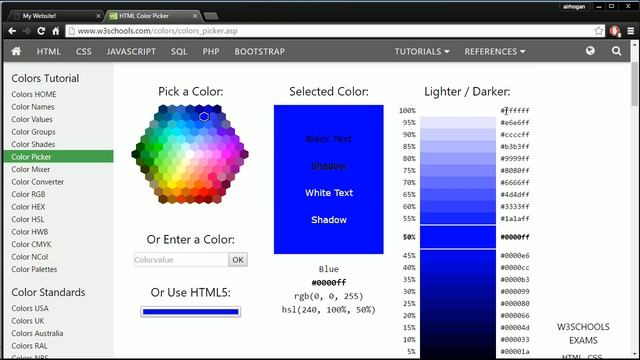
Task: Close the My Website! tab
Action: pos(98,16)
